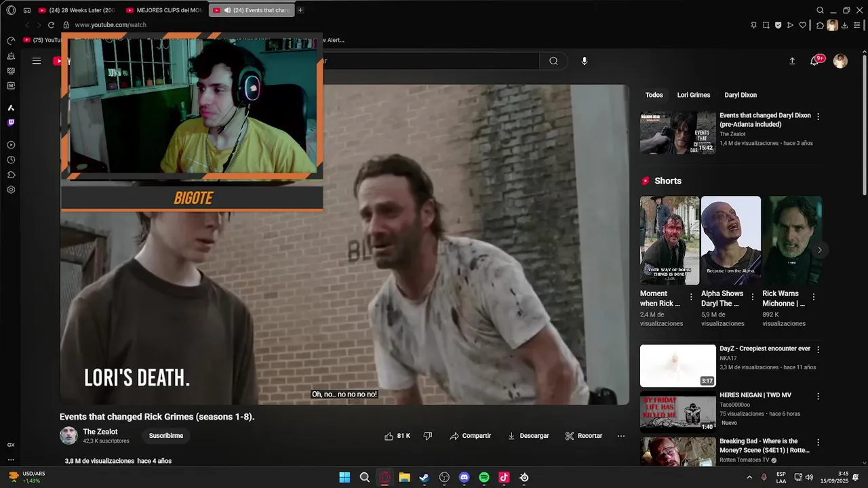Click the YouTube search magnifier button

coord(554,61)
